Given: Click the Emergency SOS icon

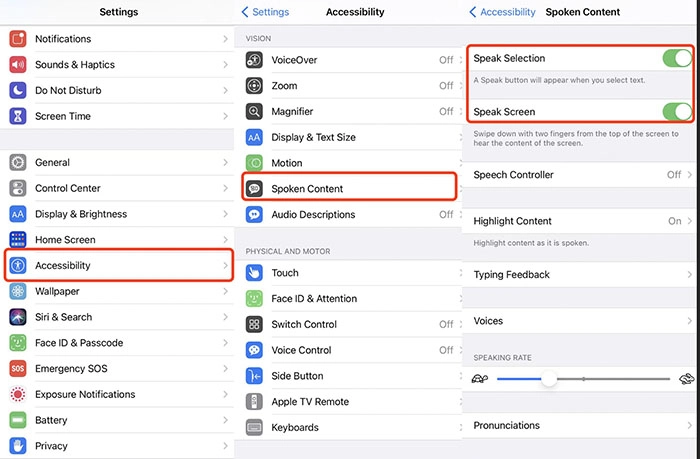Looking at the screenshot, I should (x=17, y=369).
